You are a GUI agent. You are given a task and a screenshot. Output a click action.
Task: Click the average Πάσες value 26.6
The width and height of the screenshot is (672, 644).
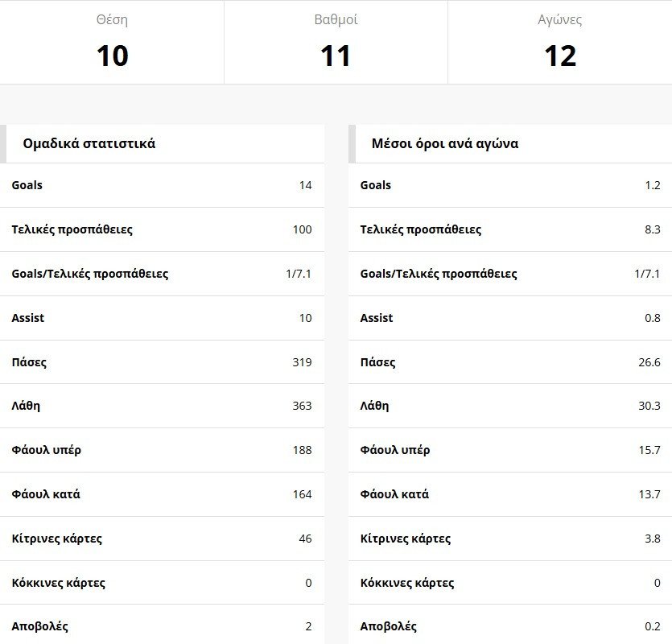point(649,362)
